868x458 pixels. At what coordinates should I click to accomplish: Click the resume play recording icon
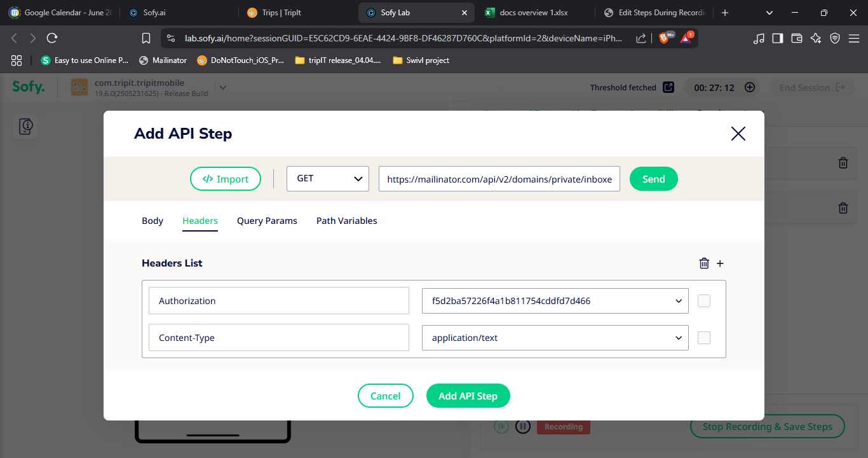click(x=501, y=427)
